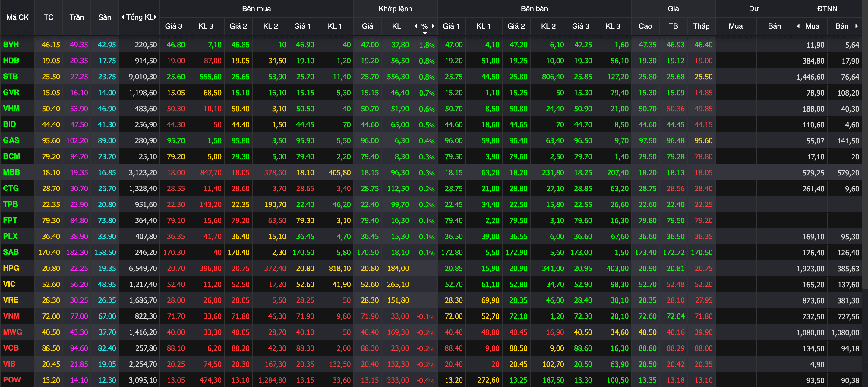This screenshot has width=868, height=387.
Task: Click right arrow beside Tổng KL header
Action: [x=156, y=17]
